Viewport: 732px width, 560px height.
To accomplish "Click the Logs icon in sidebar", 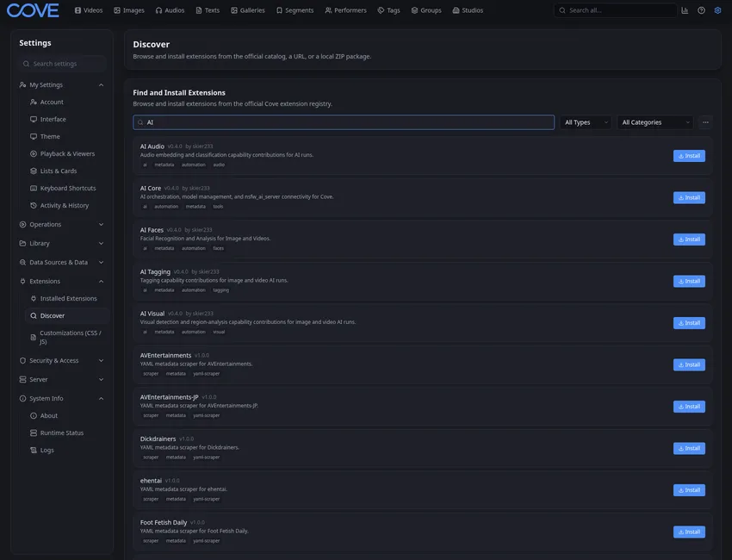I will point(33,451).
